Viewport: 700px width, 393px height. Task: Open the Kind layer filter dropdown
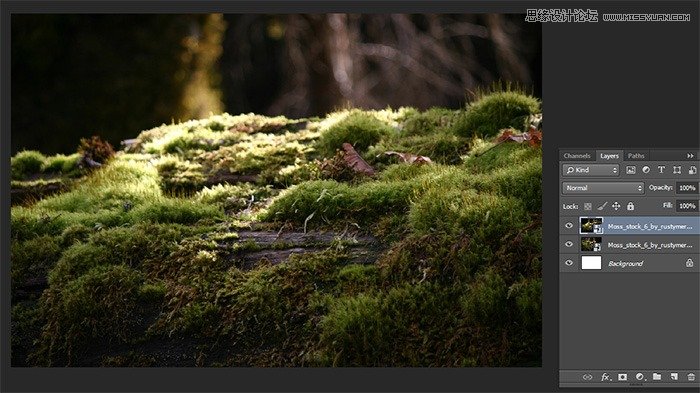591,170
